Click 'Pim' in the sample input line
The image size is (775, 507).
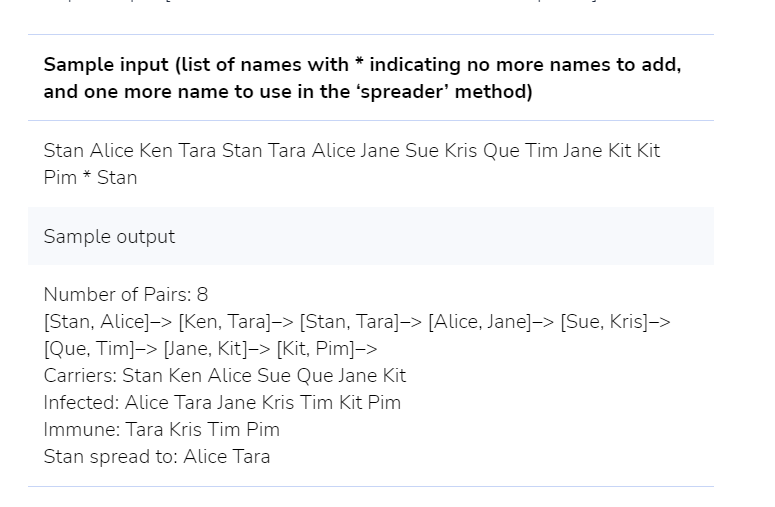point(60,177)
